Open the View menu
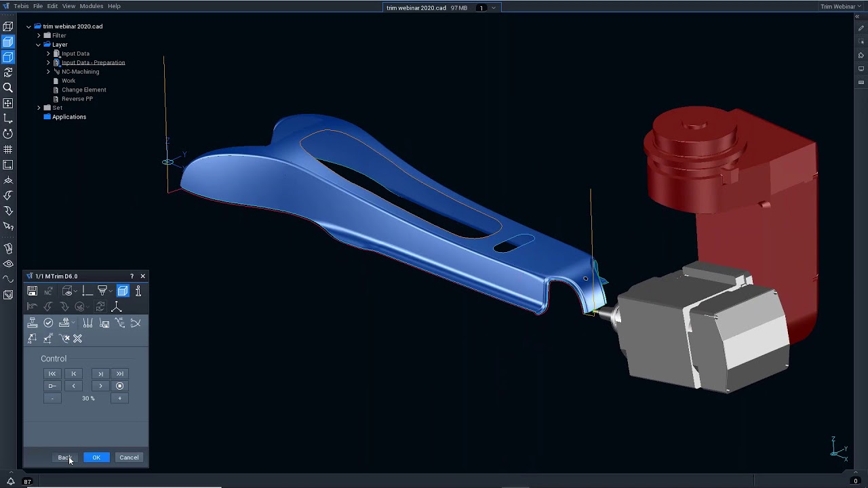The height and width of the screenshot is (488, 868). 68,6
